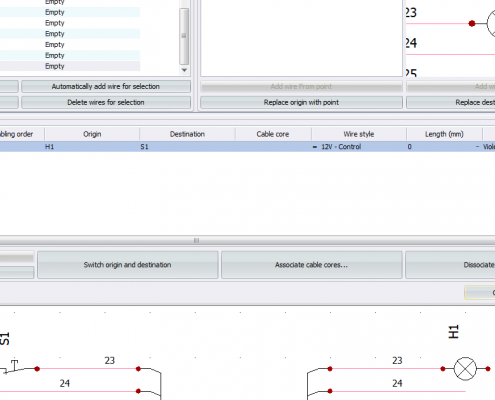Image resolution: width=495 pixels, height=400 pixels.
Task: Click the red connection point on wire 23 preview
Action: click(472, 23)
